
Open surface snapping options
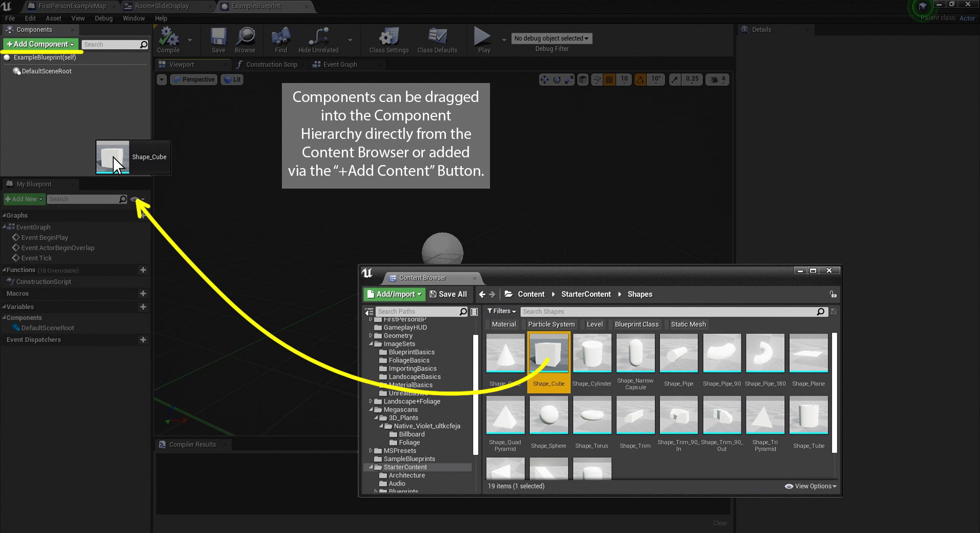click(597, 79)
